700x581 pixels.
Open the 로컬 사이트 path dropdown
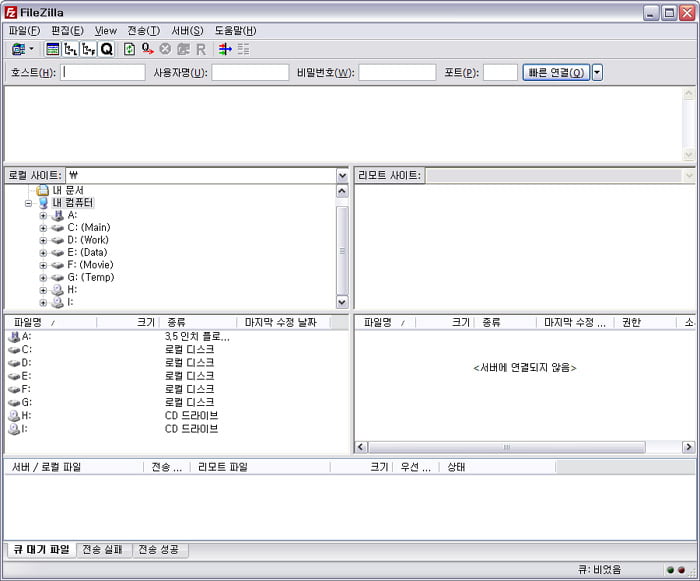[x=342, y=176]
